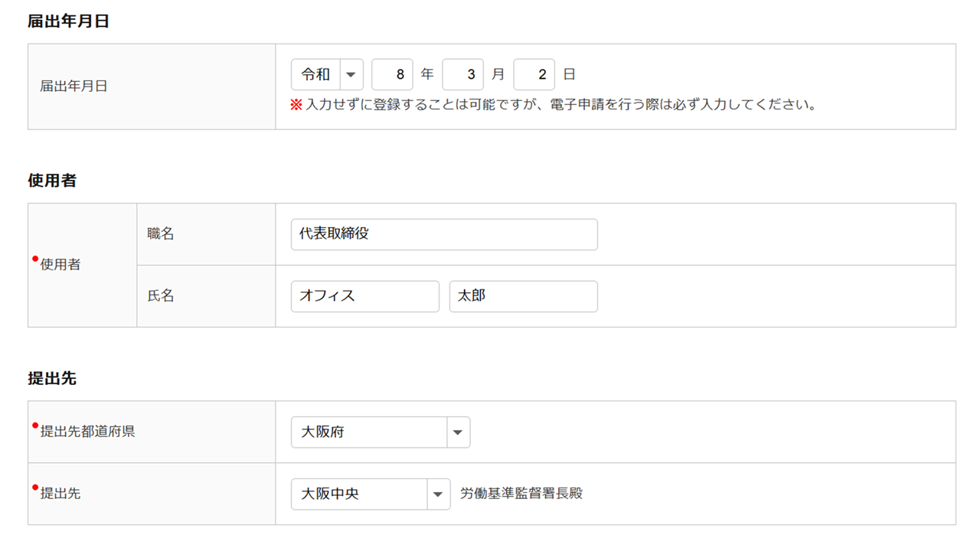The image size is (980, 535).
Task: Click the bold 使用者 section heading
Action: [52, 181]
